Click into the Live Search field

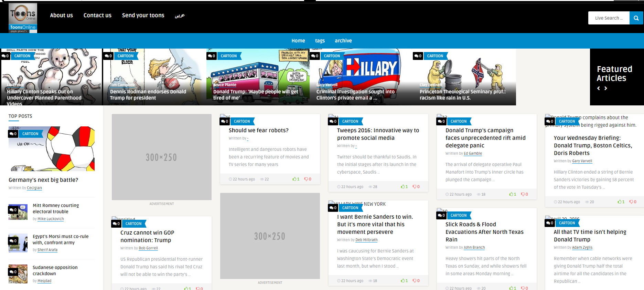pos(609,18)
